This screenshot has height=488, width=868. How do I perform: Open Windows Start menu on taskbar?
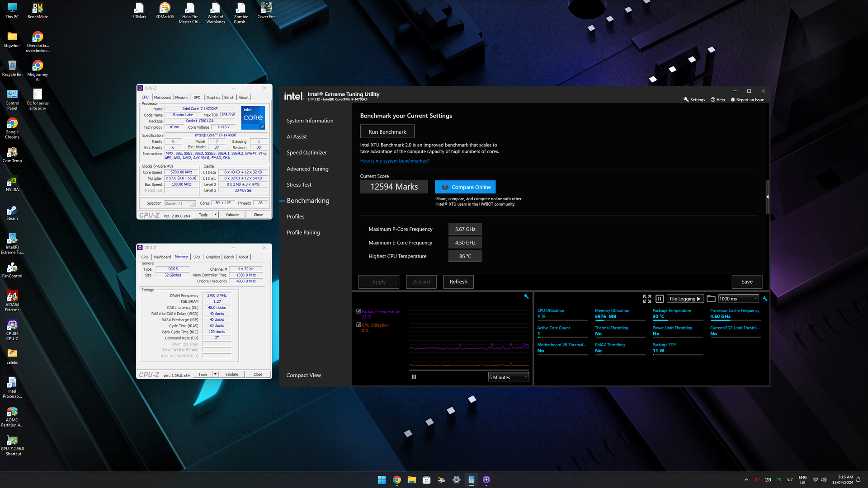(382, 480)
